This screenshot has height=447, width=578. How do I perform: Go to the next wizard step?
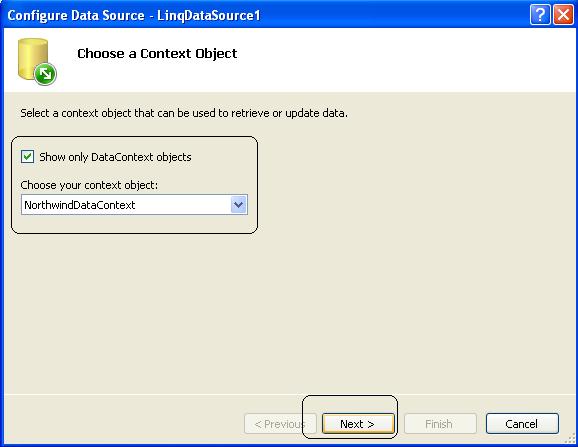click(x=358, y=424)
